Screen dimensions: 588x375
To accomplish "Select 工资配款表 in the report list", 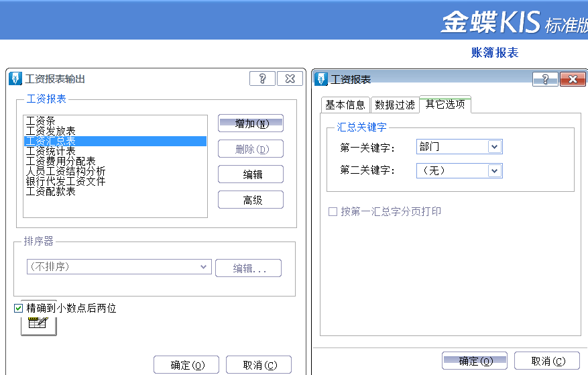I will click(115, 192).
